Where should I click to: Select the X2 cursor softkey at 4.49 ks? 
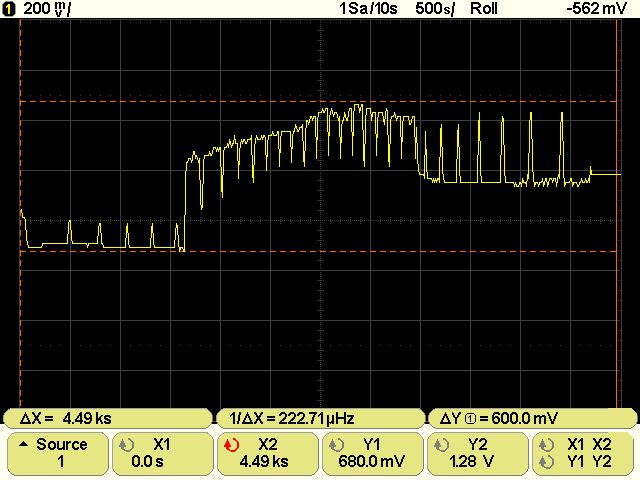(x=268, y=453)
